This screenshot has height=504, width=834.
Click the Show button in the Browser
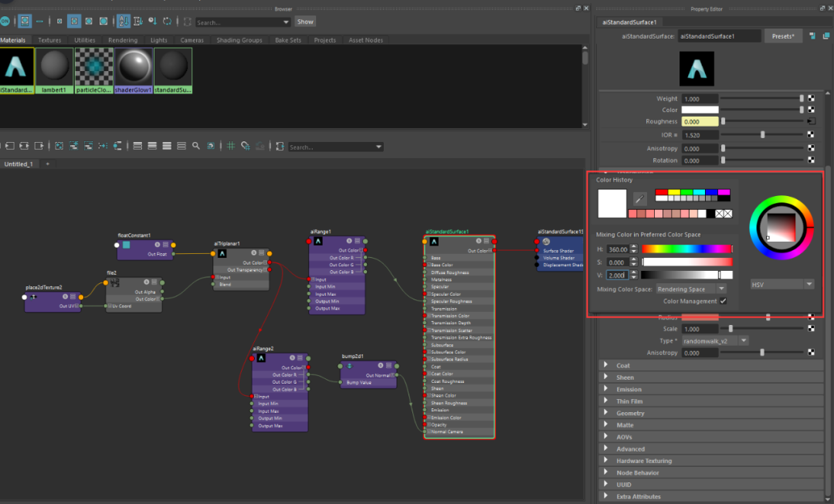pos(305,22)
